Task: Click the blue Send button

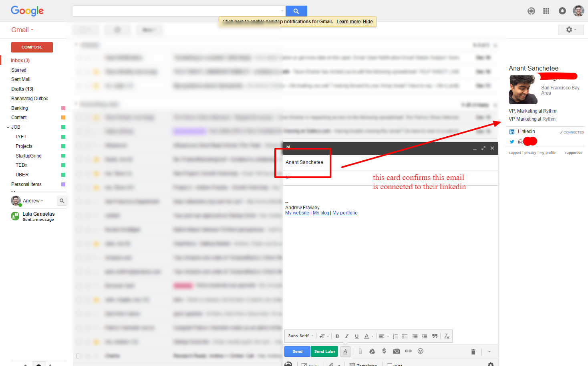Action: pyautogui.click(x=297, y=352)
